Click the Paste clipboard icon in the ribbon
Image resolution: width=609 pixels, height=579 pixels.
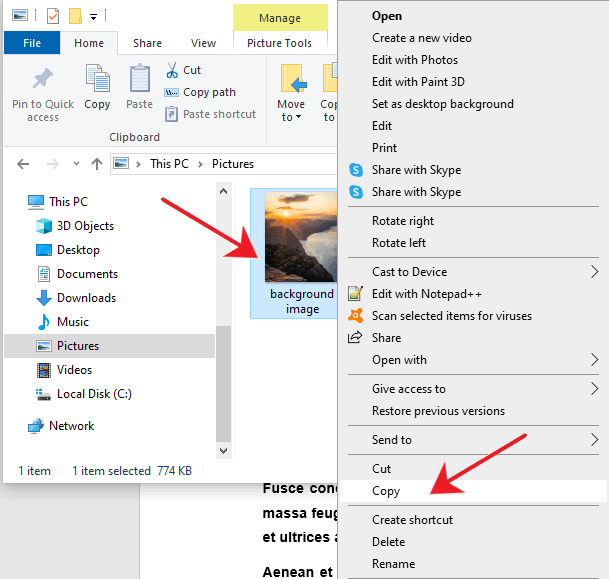(139, 78)
